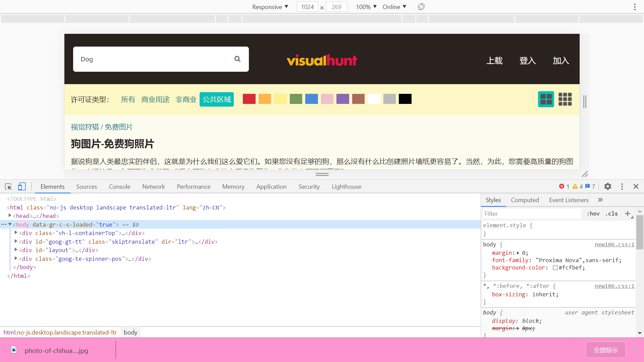
Task: Click the 公共区域 license type button
Action: pyautogui.click(x=217, y=99)
